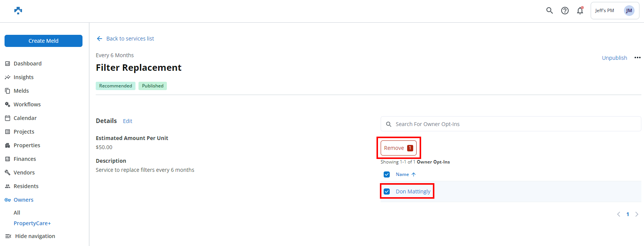Viewport: 644px width, 246px height.
Task: Open the Jeff's PM account menu
Action: [x=605, y=11]
